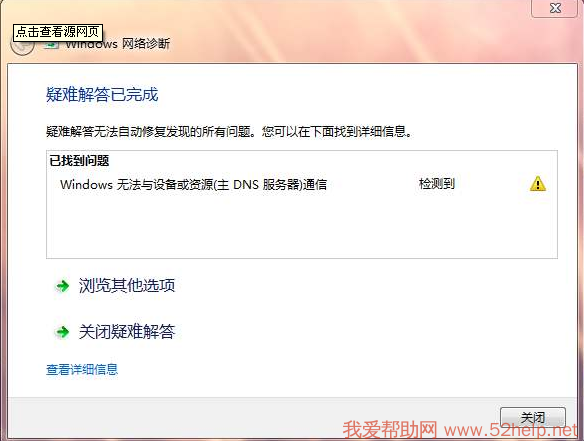Click the 我爱帮助网 watermark text
Viewport: 584px width, 441px height.
[390, 430]
